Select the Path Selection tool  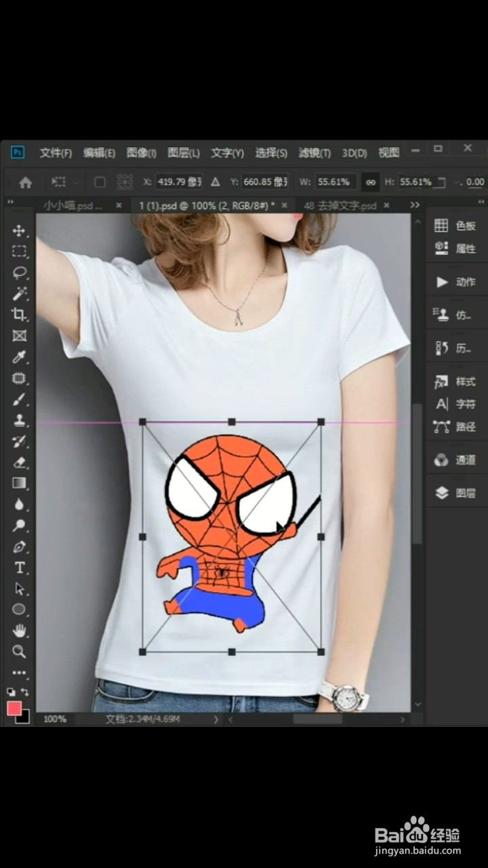(x=19, y=589)
